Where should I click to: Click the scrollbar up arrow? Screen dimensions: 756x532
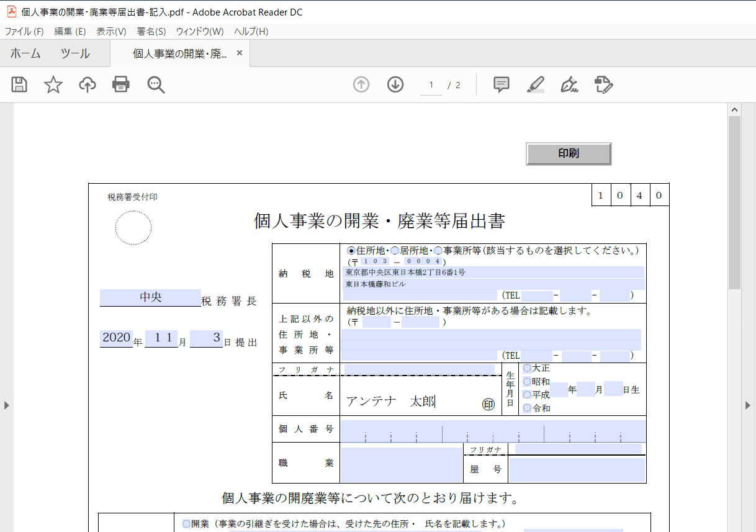(x=734, y=110)
